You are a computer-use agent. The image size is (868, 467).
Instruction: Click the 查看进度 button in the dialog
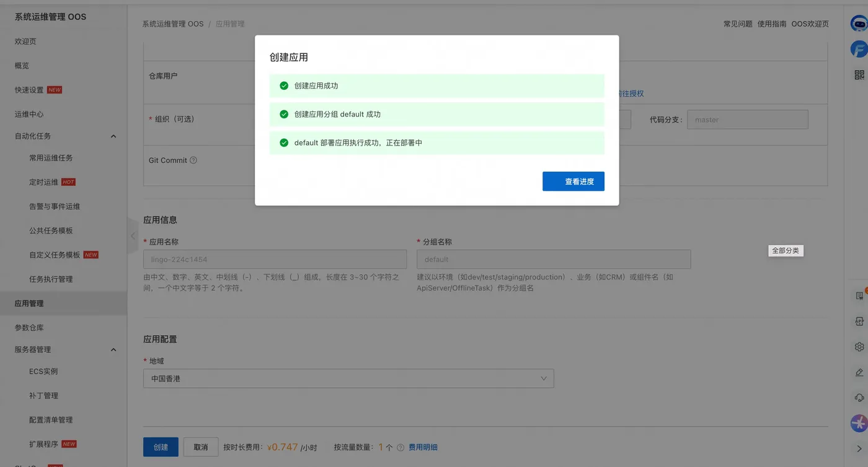click(x=573, y=181)
